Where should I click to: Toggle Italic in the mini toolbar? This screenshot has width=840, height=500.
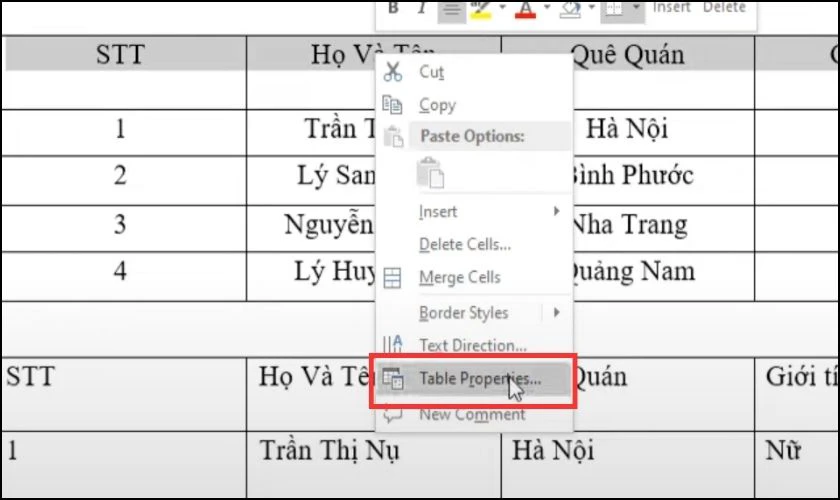pos(422,8)
